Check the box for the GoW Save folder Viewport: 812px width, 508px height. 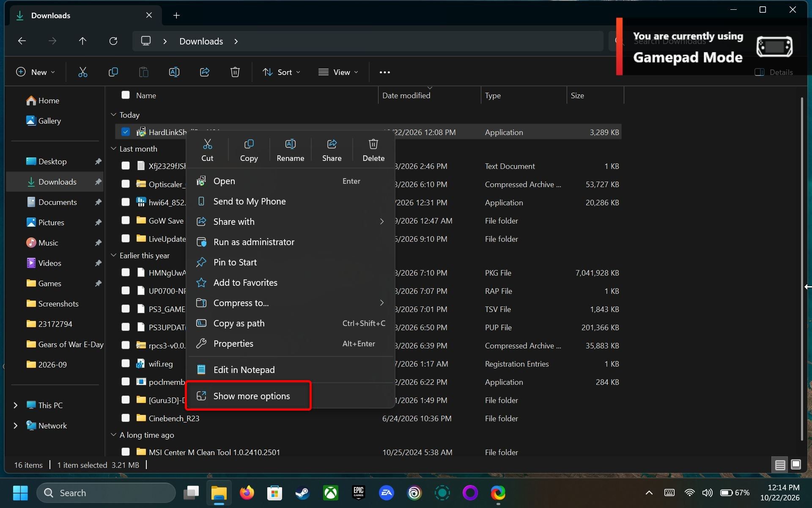coord(125,220)
